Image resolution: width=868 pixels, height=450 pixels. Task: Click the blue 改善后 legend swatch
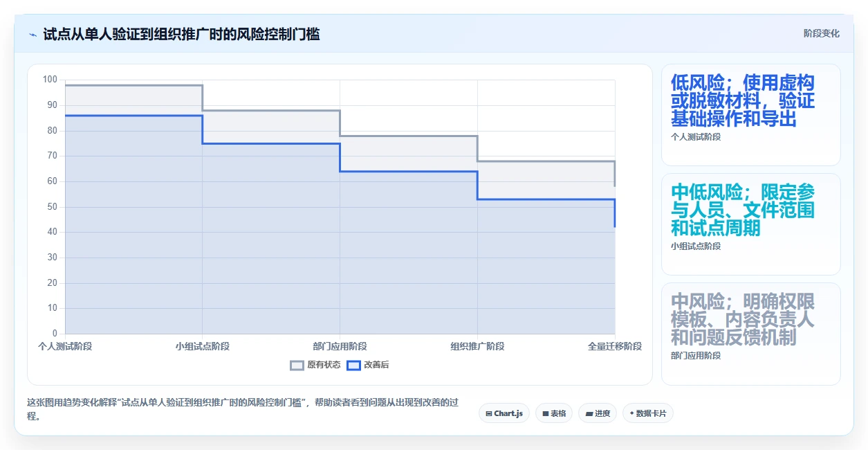tap(353, 365)
